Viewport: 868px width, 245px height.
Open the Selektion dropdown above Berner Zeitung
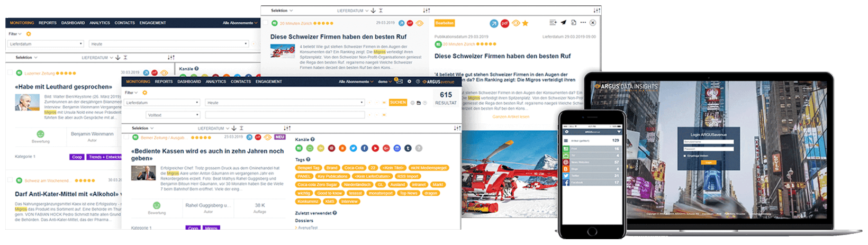point(143,128)
